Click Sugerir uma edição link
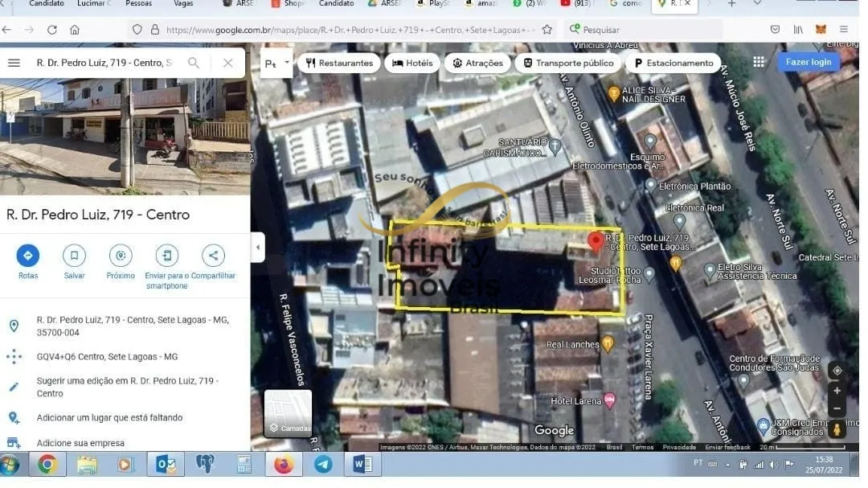 (x=125, y=388)
